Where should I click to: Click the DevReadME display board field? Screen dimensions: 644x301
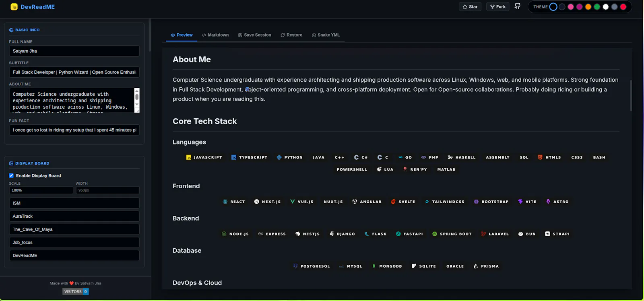tap(74, 256)
